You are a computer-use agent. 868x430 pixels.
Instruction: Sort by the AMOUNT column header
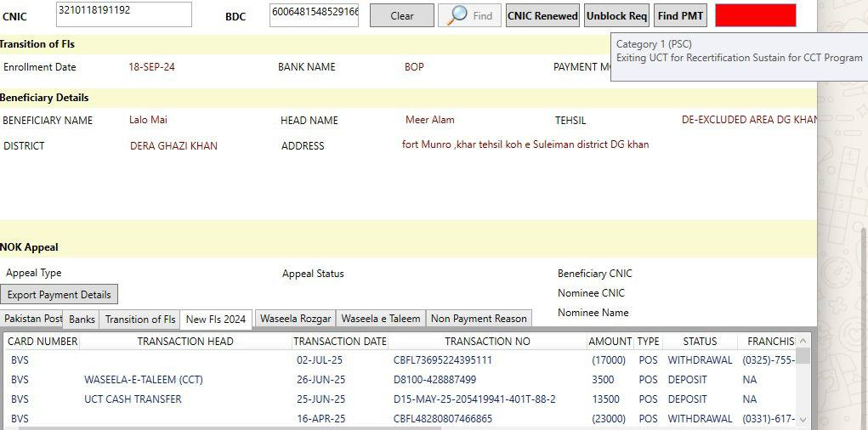610,342
